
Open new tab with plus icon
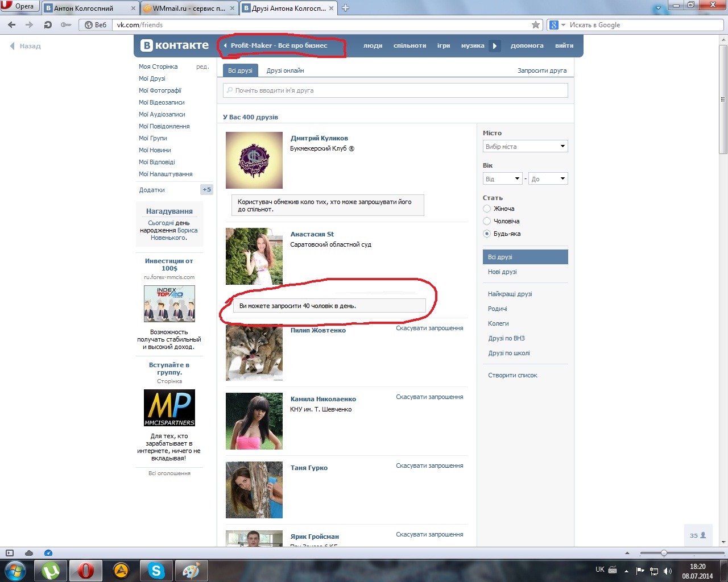tap(345, 8)
